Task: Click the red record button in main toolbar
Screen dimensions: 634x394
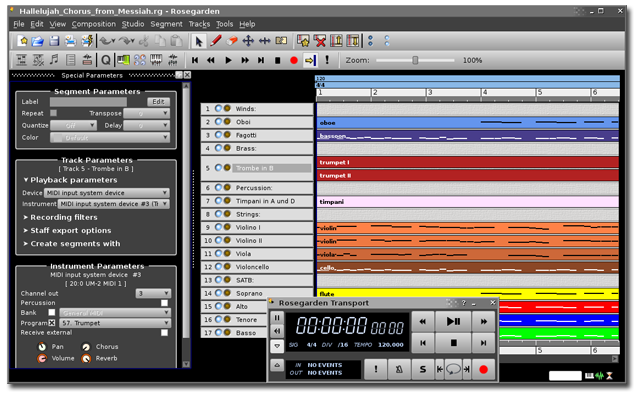Action: (x=294, y=60)
